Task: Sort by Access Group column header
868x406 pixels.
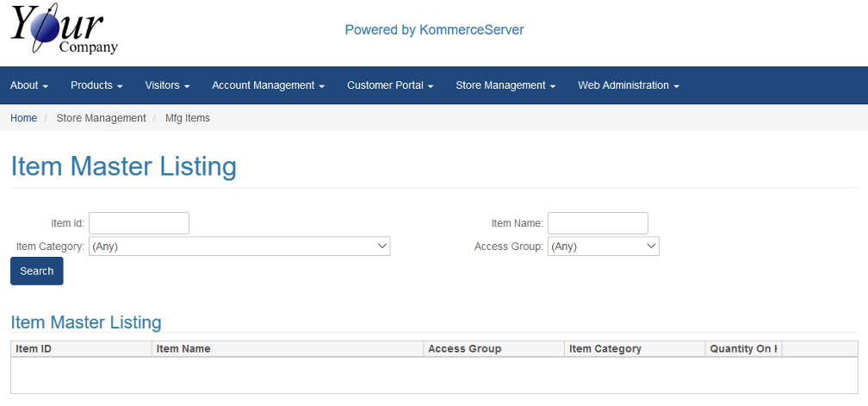Action: click(x=464, y=349)
